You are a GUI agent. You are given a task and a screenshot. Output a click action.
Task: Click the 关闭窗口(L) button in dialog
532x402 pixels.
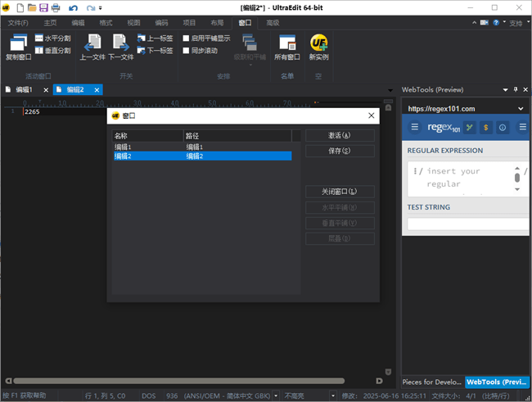(x=340, y=192)
